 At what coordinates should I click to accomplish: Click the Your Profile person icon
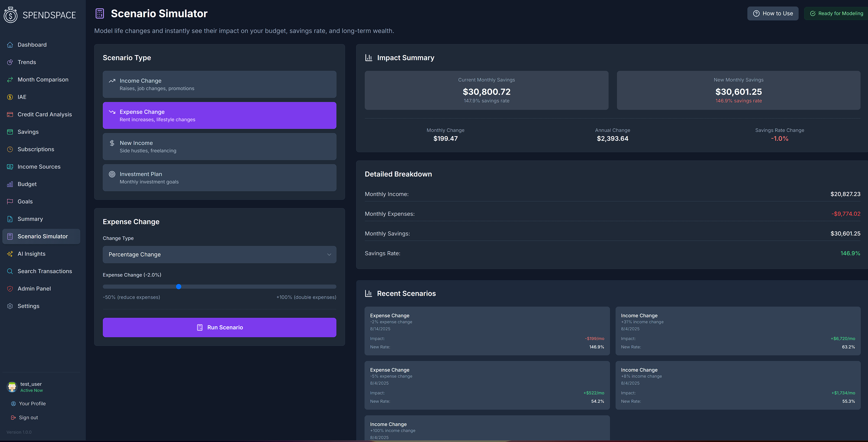pyautogui.click(x=13, y=403)
